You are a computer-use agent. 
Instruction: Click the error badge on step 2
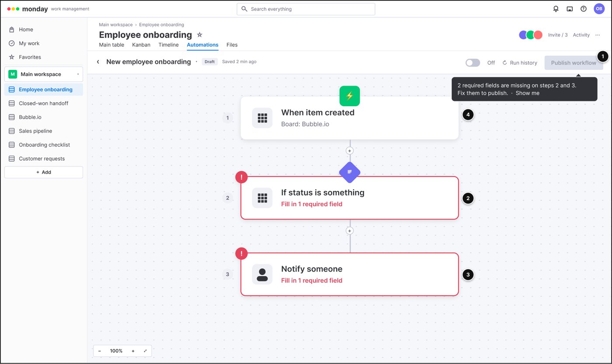241,177
